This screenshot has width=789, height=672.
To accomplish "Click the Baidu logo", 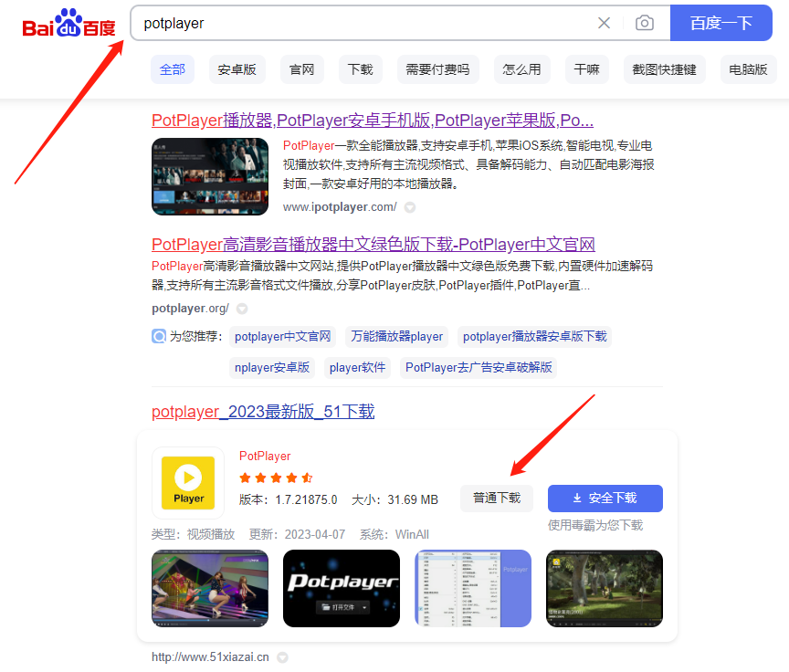I will (68, 23).
